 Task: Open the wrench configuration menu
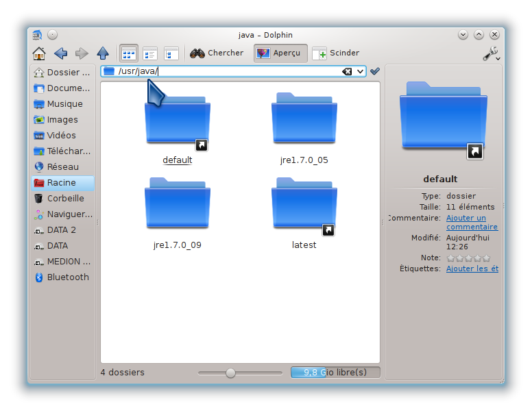pos(491,53)
